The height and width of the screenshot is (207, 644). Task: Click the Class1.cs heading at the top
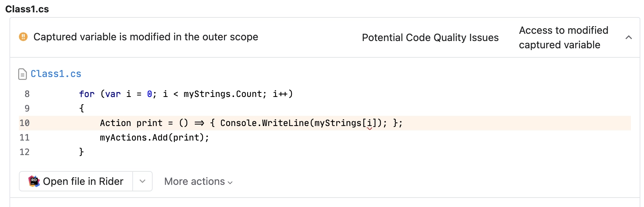(27, 9)
